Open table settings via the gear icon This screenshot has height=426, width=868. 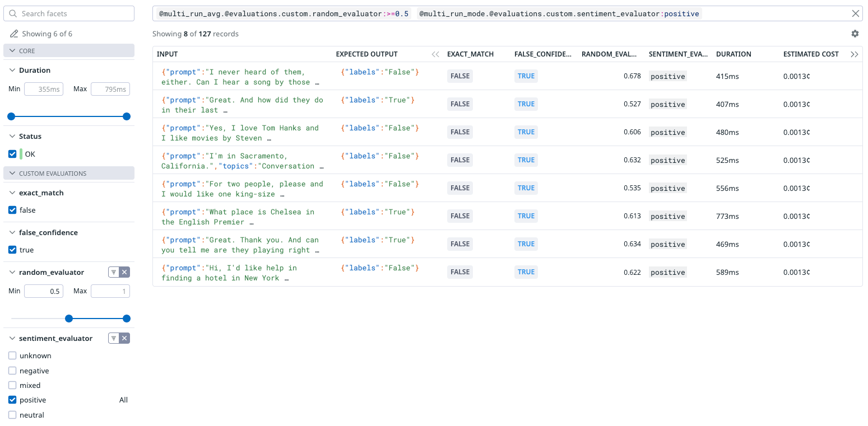tap(855, 34)
